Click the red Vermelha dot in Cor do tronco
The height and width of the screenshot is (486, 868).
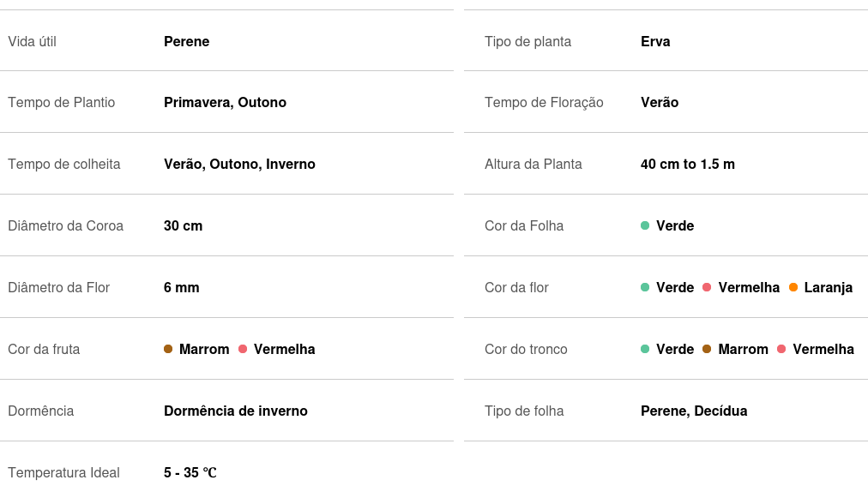point(781,349)
